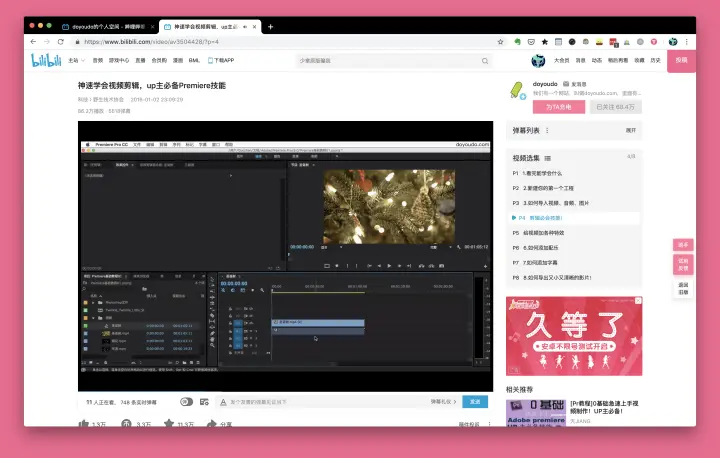This screenshot has height=458, width=720.
Task: Click the list view icon beside 视频选集
Action: pyautogui.click(x=547, y=158)
